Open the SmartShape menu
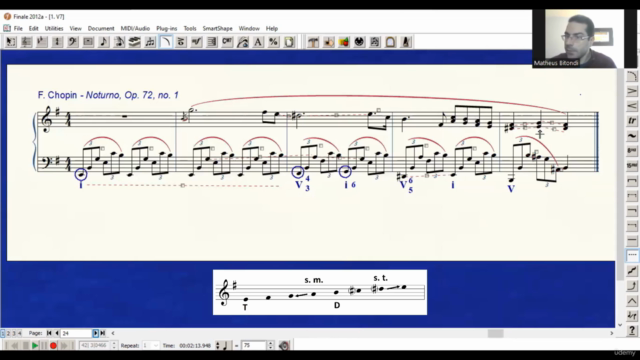The image size is (640, 360). [218, 29]
